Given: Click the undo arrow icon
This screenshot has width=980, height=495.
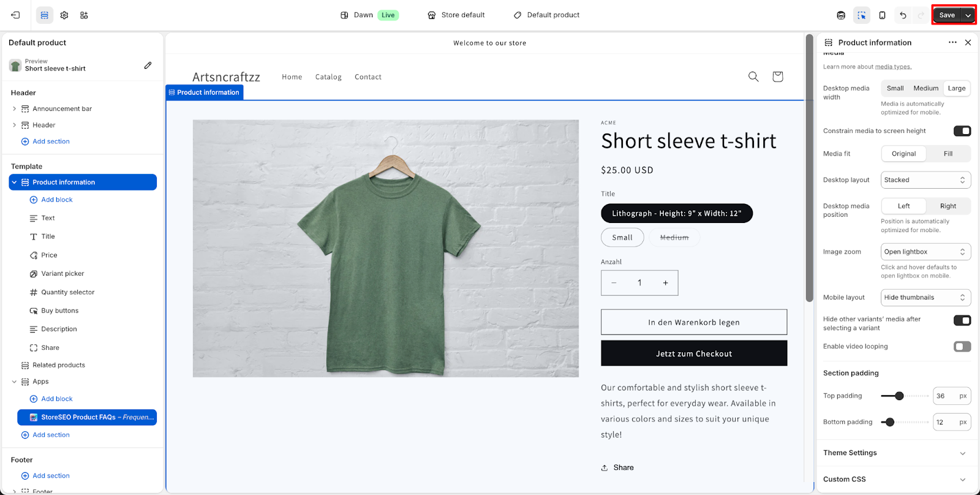Looking at the screenshot, I should 903,15.
